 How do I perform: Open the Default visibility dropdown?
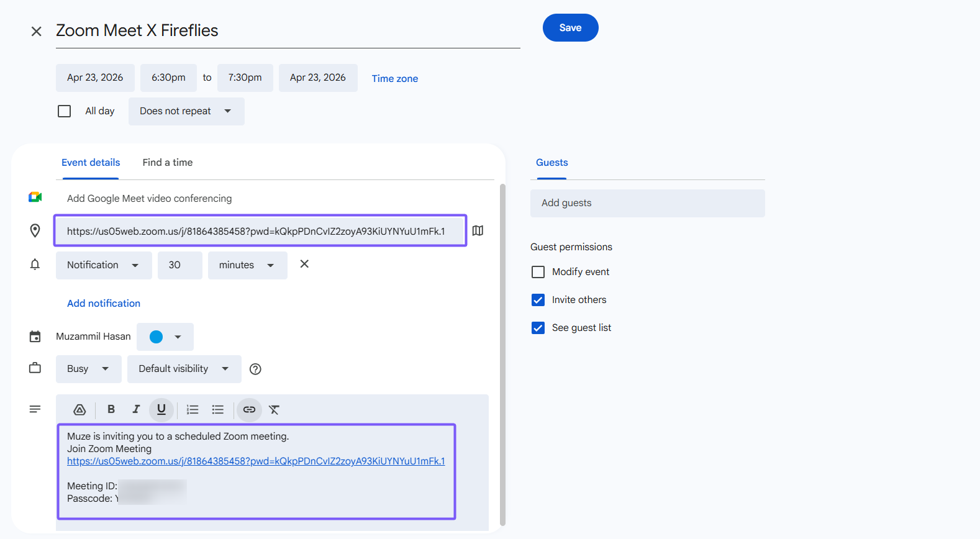click(x=184, y=369)
